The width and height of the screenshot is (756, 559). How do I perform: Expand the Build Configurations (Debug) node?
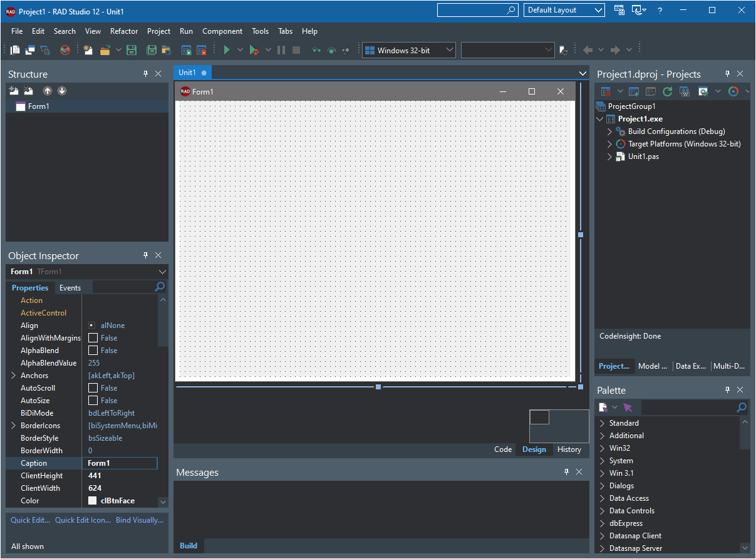[x=609, y=131]
